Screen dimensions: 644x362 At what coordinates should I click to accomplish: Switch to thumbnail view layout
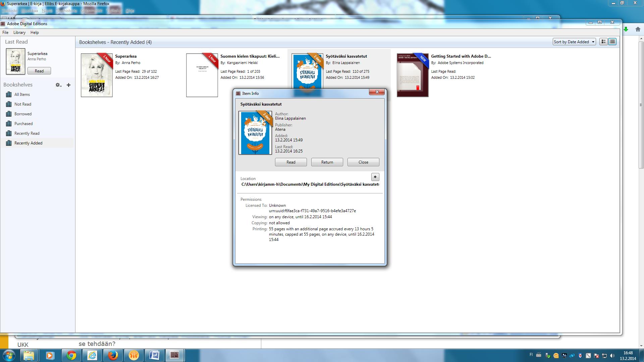click(x=603, y=42)
